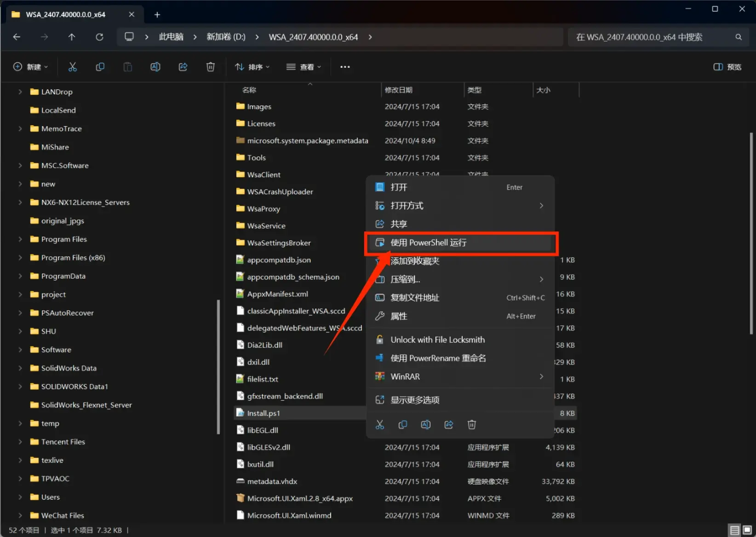
Task: Open the New dropdown button
Action: coord(30,67)
